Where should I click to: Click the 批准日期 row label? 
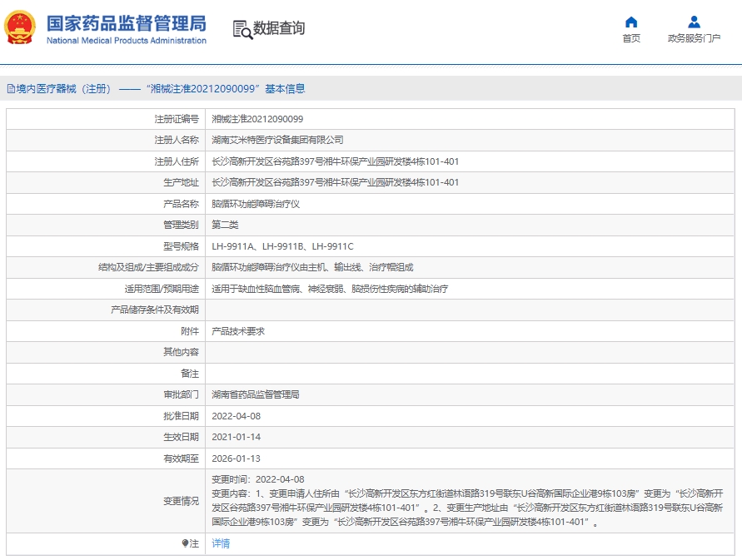click(x=182, y=416)
